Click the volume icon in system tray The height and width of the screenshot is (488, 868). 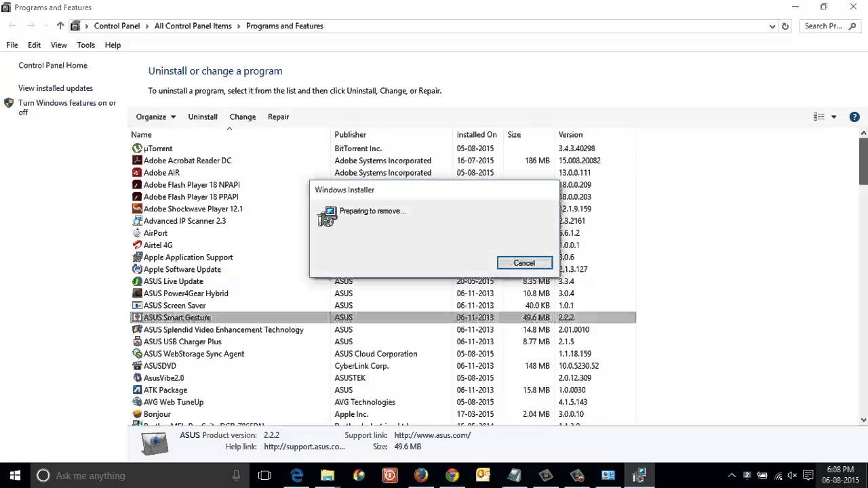click(793, 476)
